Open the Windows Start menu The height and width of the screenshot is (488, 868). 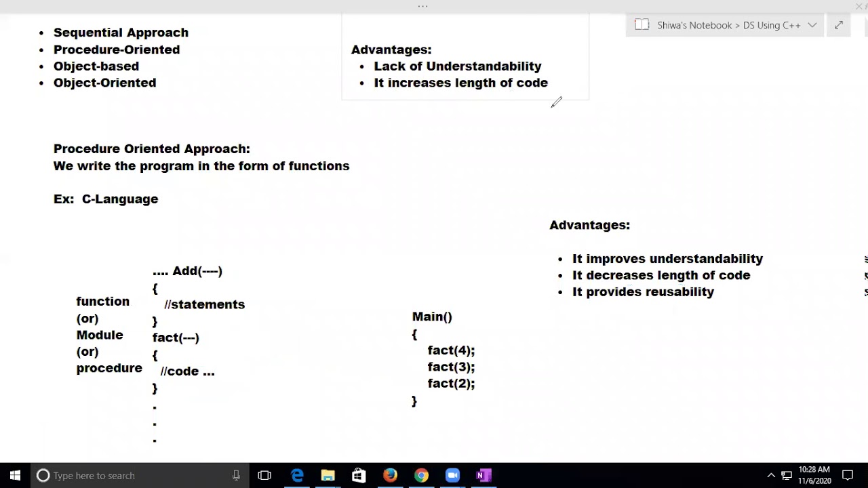[15, 475]
